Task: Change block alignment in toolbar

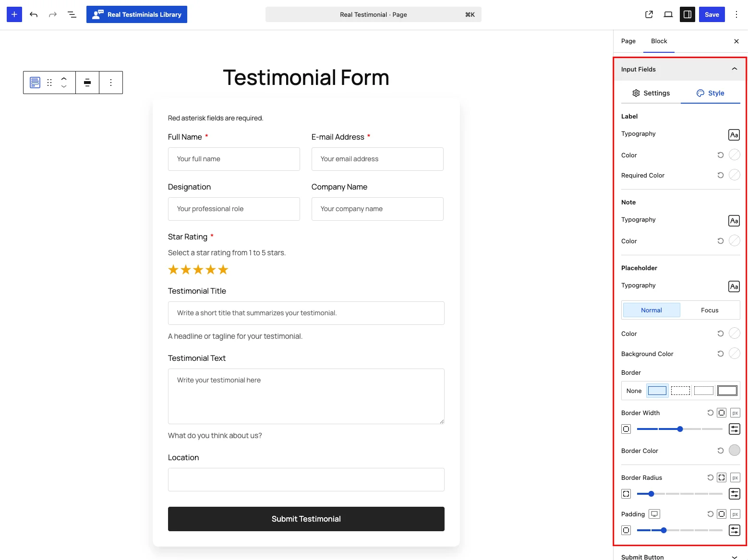Action: click(x=87, y=83)
